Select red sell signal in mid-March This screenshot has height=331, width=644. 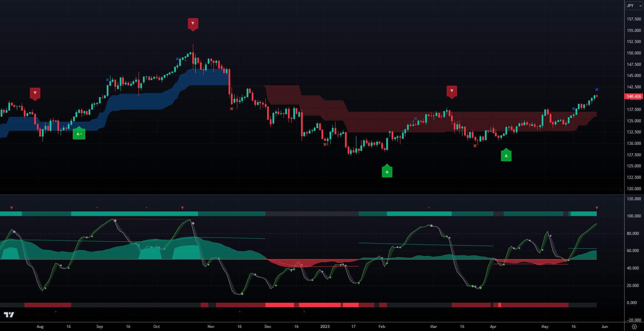pos(452,91)
